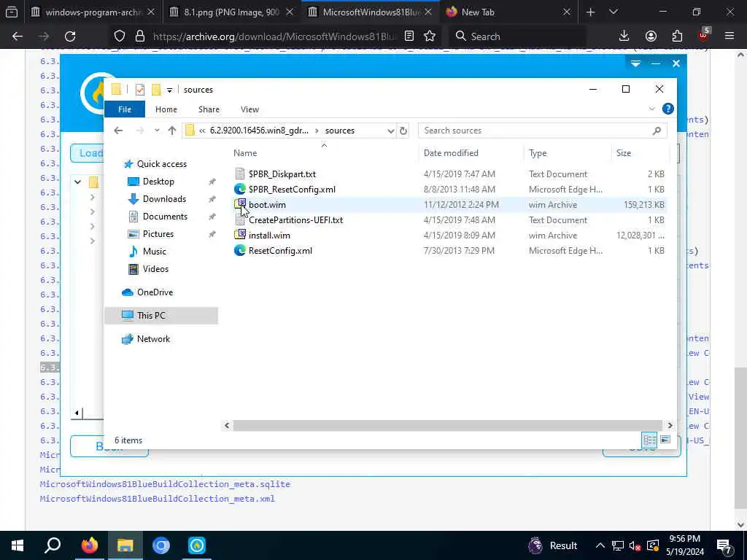
Task: Open Documents in the navigation pane
Action: (x=165, y=217)
